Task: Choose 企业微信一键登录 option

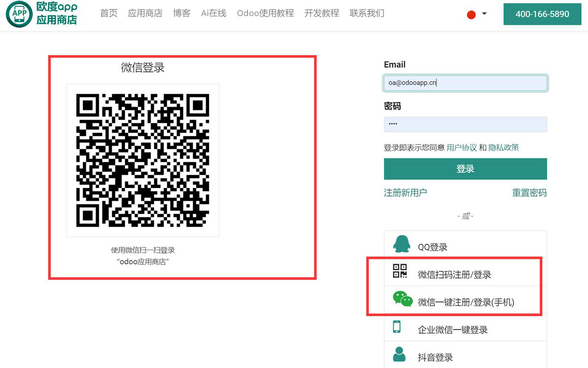Action: pos(465,327)
